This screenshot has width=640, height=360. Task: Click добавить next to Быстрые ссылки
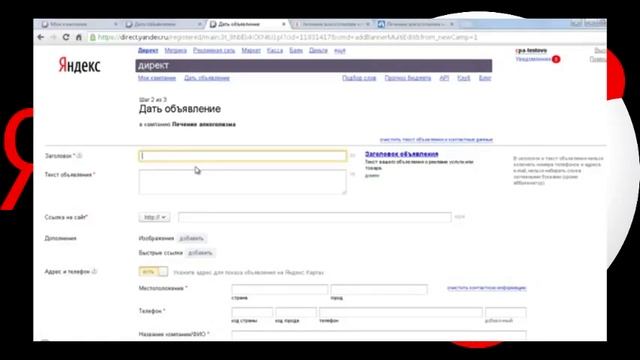click(200, 253)
